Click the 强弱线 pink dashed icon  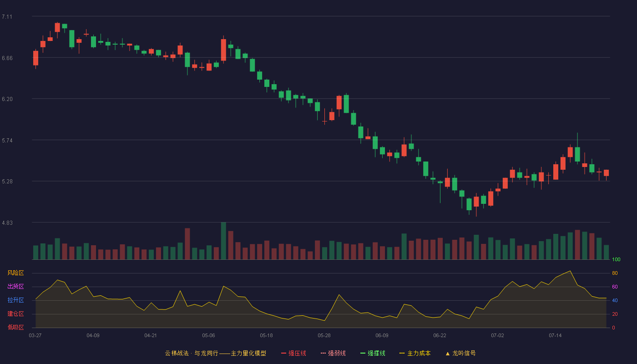point(323,353)
